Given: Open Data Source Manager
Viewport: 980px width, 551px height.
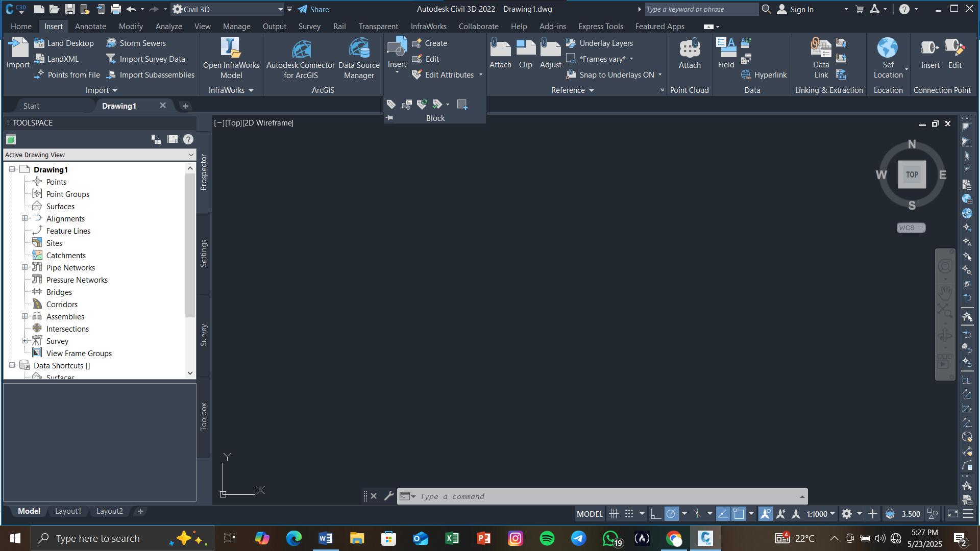Looking at the screenshot, I should coord(359,58).
